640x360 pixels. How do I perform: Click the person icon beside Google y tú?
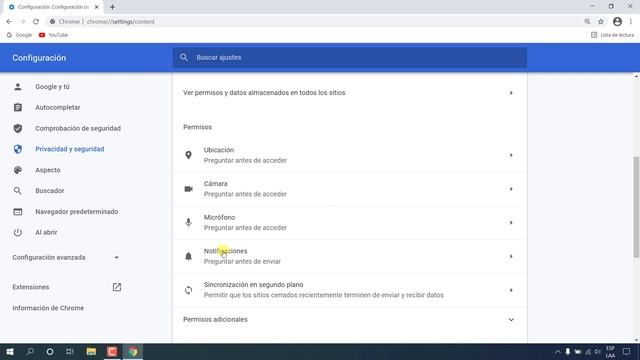[x=18, y=87]
